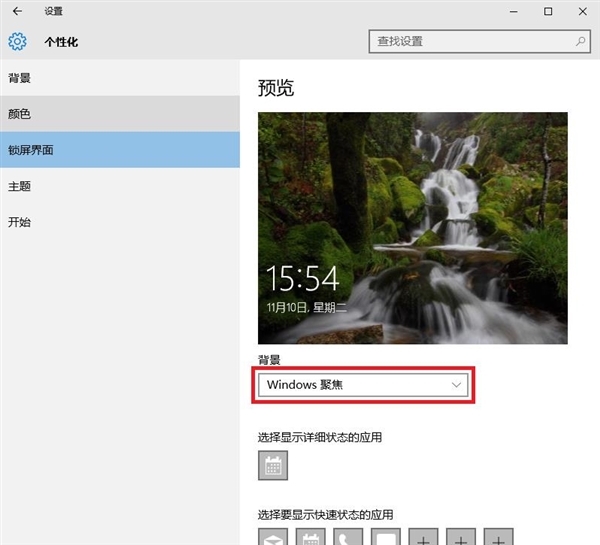600x545 pixels.
Task: Add app in first plus slot
Action: [x=423, y=537]
